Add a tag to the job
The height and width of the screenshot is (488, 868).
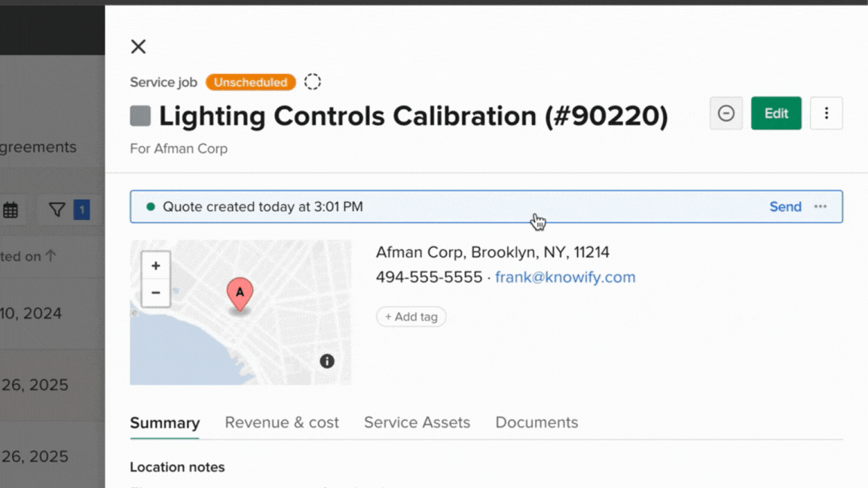[411, 317]
